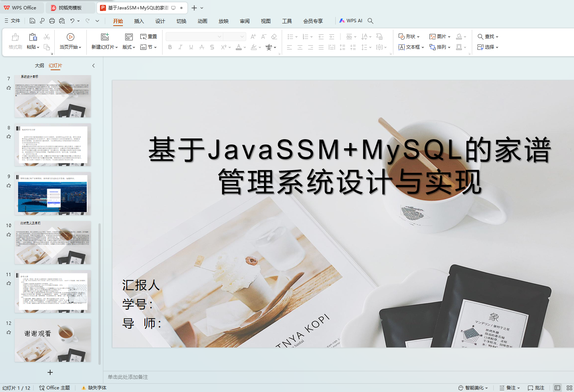The height and width of the screenshot is (392, 574).
Task: Open the text box (文本框) tool
Action: click(411, 47)
